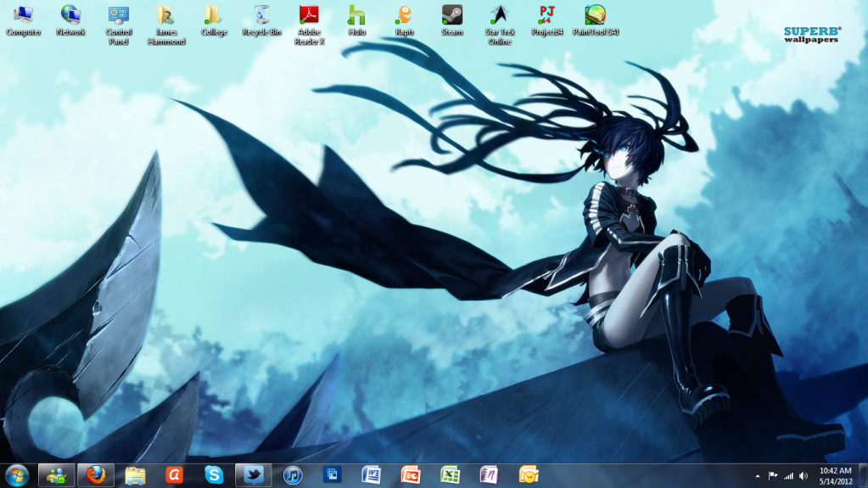The height and width of the screenshot is (488, 868).
Task: Open the volume speaker tray icon
Action: pyautogui.click(x=804, y=476)
